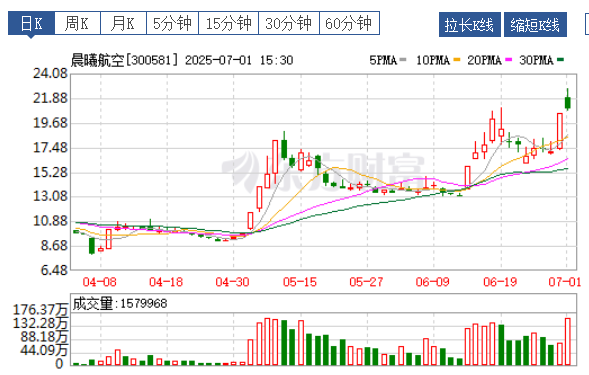Click the 19.68 price axis label
Image resolution: width=589 pixels, height=375 pixels.
coord(50,123)
